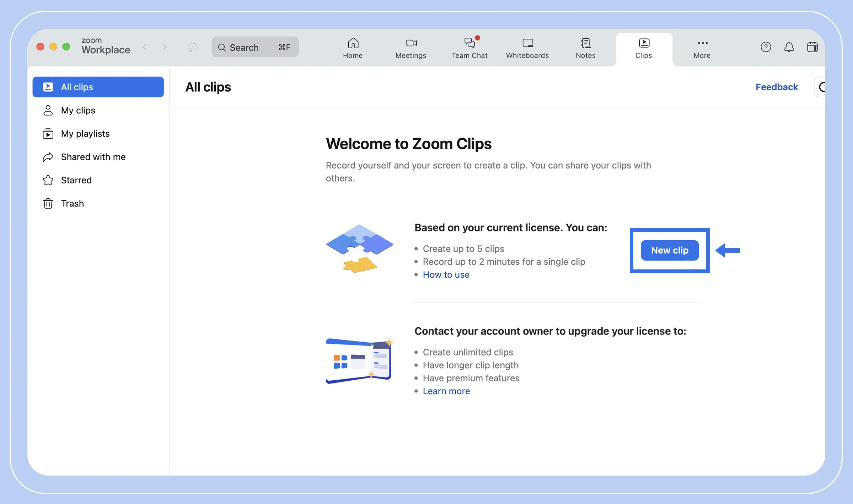Click the forward navigation arrow
Viewport: 853px width, 504px height.
165,47
